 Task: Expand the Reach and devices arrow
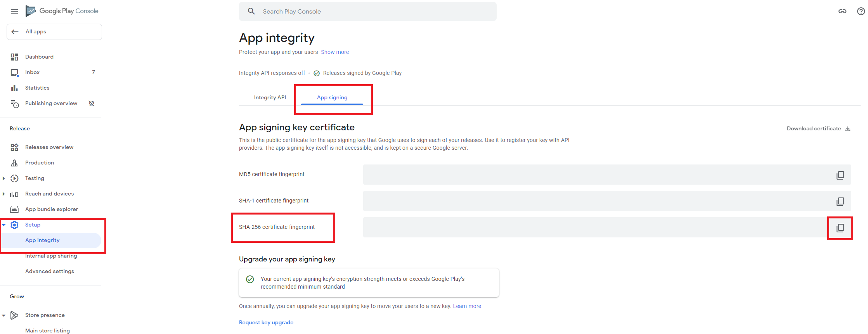click(4, 194)
